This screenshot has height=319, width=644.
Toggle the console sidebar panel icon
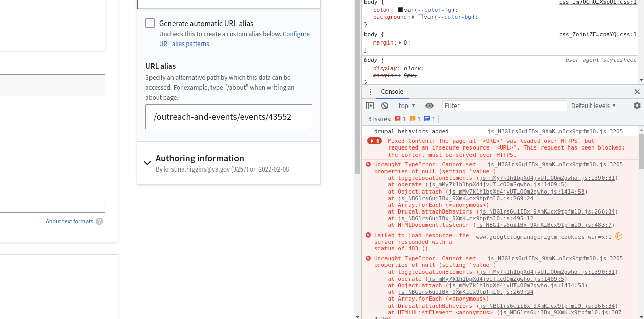(x=370, y=105)
